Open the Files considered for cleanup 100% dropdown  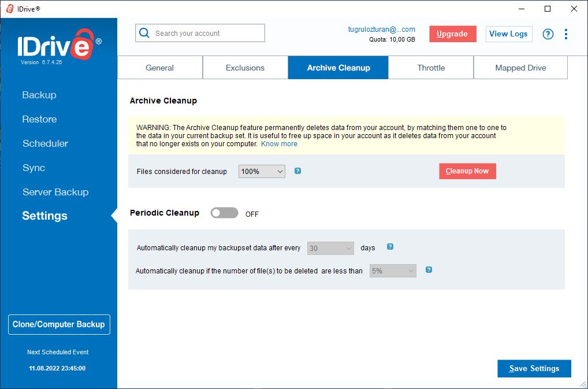pyautogui.click(x=262, y=172)
